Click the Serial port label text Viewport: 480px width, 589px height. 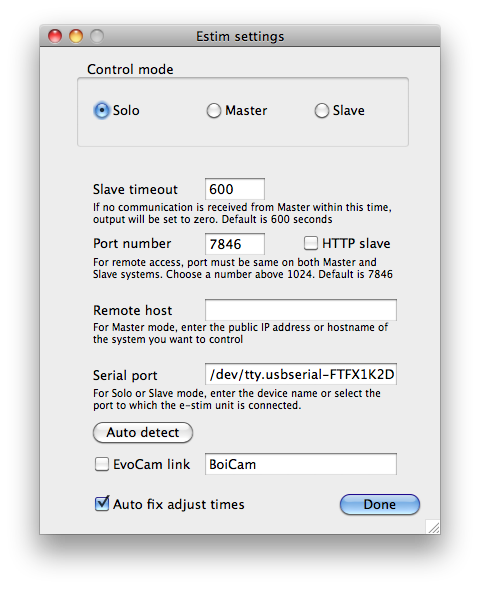pyautogui.click(x=125, y=375)
